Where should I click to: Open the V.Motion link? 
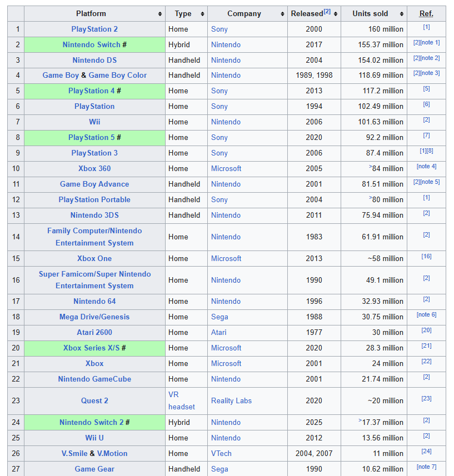112,453
